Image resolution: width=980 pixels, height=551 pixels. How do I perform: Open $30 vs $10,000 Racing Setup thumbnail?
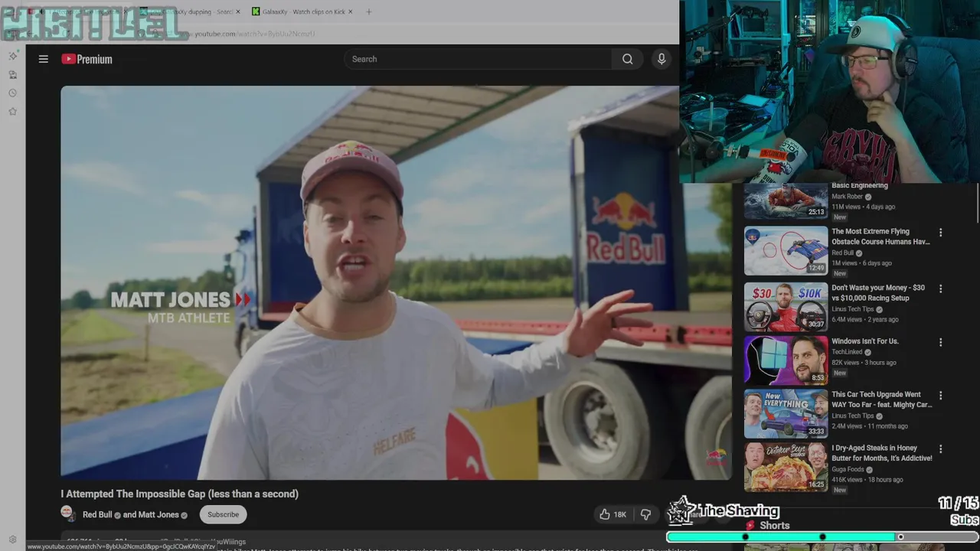786,306
